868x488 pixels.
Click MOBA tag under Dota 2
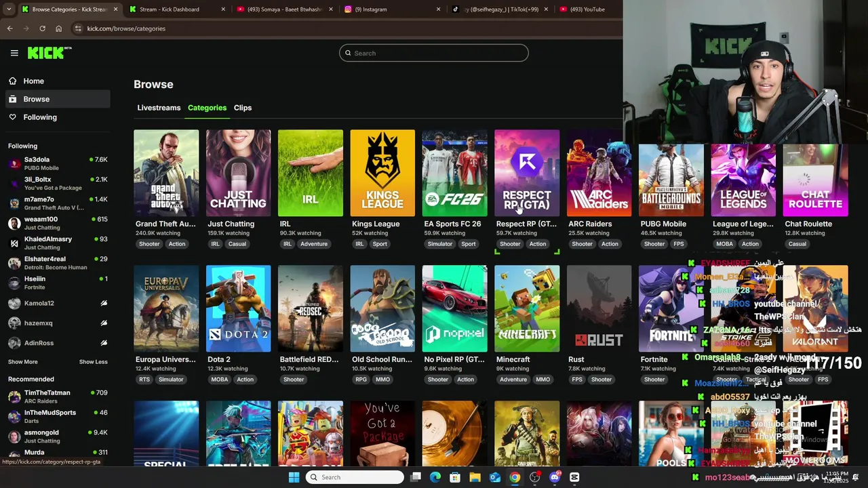click(x=220, y=380)
